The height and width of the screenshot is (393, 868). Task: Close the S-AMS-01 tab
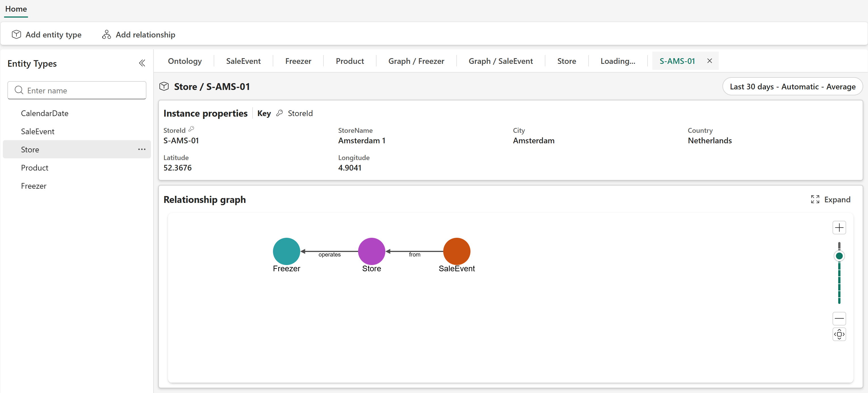(709, 61)
